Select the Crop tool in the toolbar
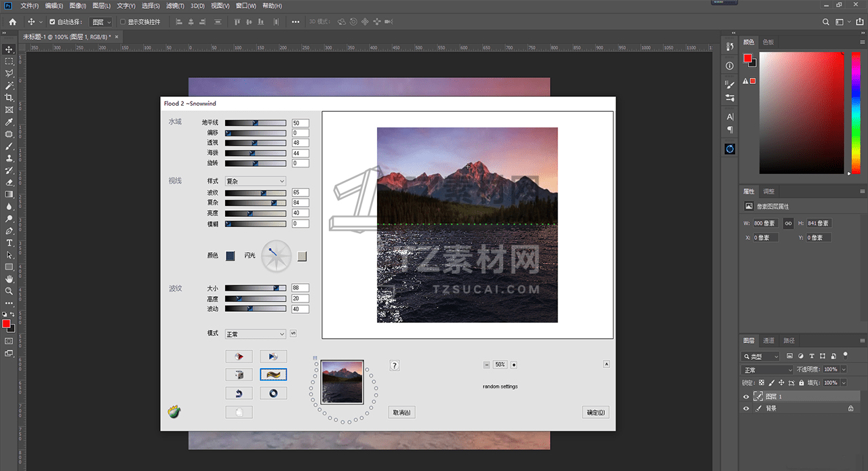868x471 pixels. click(x=9, y=98)
